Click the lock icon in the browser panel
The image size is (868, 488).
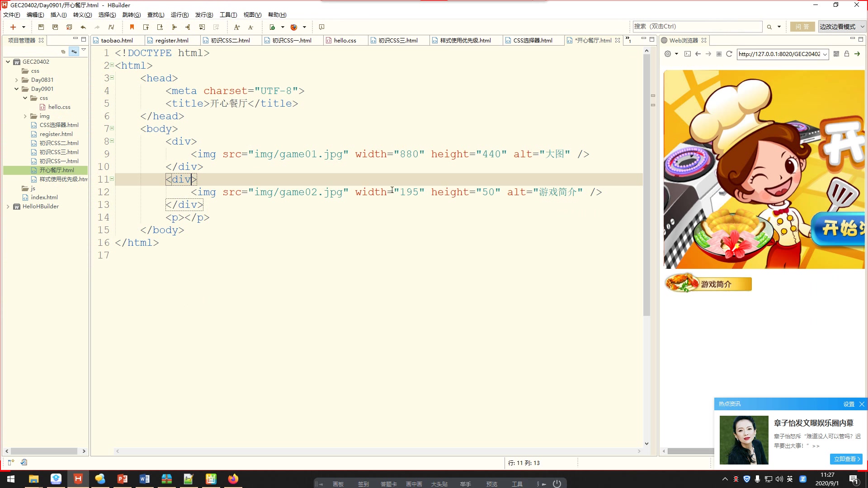tap(847, 54)
